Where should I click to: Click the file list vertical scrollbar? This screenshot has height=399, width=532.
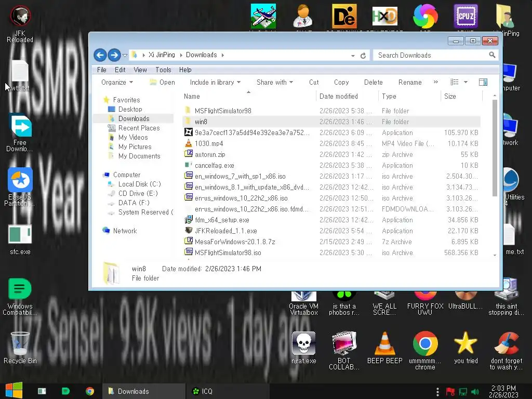pyautogui.click(x=495, y=148)
